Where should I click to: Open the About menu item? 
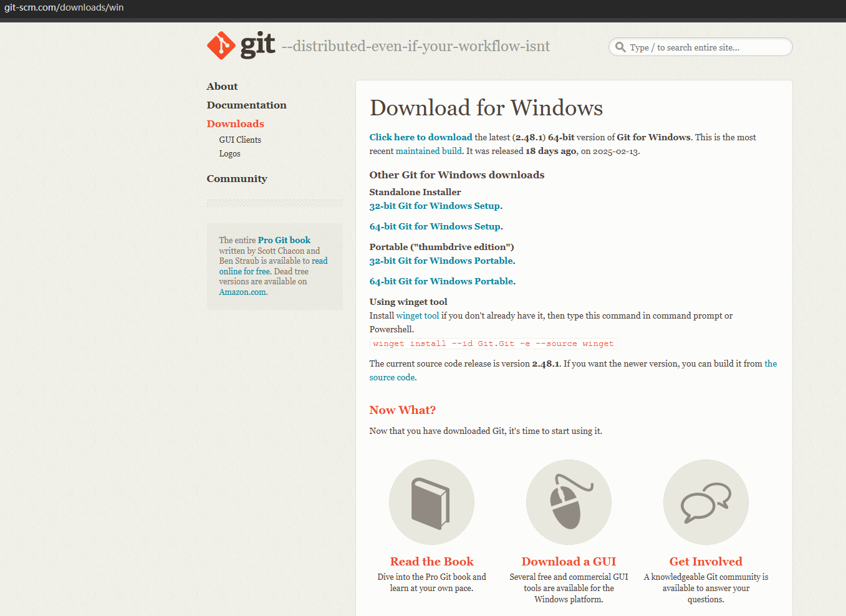tap(222, 86)
